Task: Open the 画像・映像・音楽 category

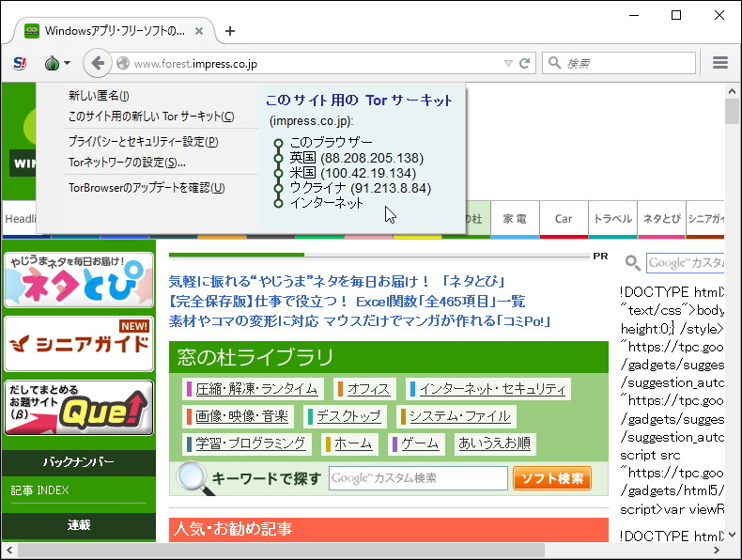Action: [238, 416]
